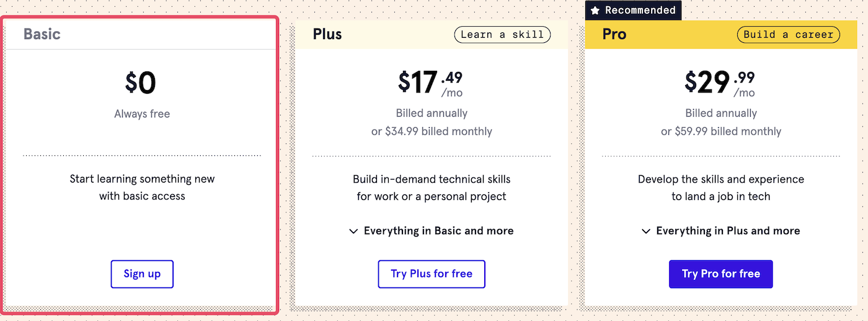Click the $17.49 per month price
Viewport: 868px width, 321px height.
coord(431,83)
